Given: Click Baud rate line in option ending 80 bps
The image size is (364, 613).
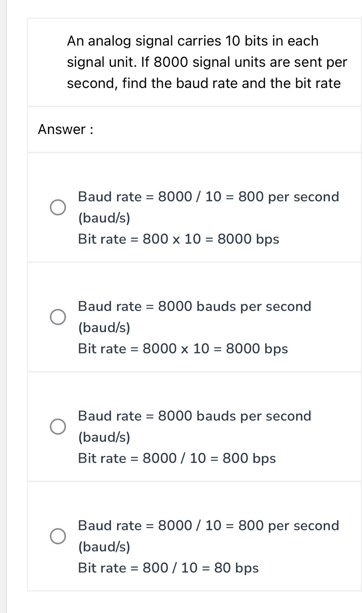Looking at the screenshot, I should click(208, 525).
